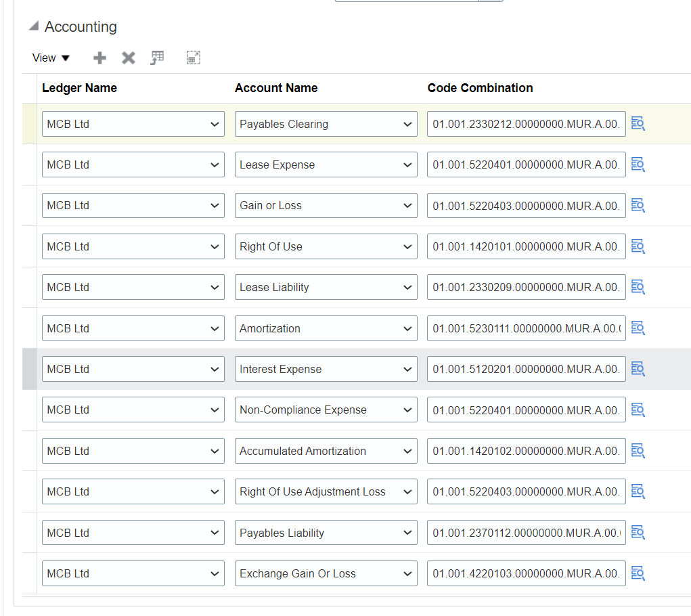Open Ledger Name dropdown in Payables Clearing row
The height and width of the screenshot is (616, 691).
tap(133, 124)
